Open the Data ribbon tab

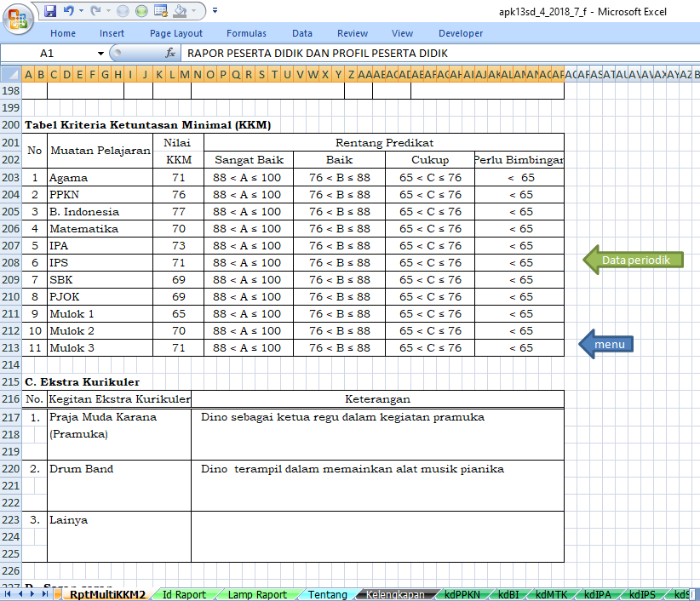point(302,33)
